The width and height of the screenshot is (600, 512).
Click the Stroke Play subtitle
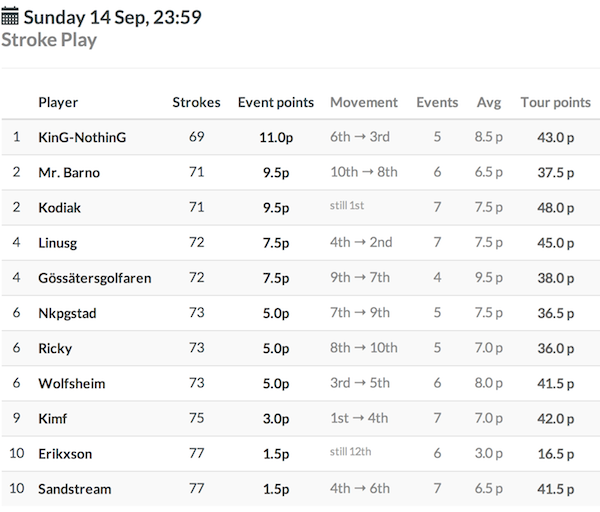(x=49, y=40)
